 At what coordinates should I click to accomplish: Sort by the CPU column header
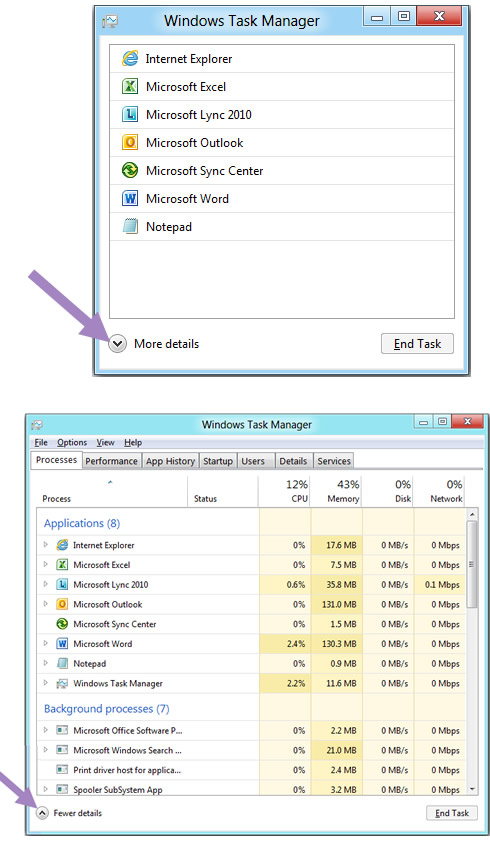(285, 491)
